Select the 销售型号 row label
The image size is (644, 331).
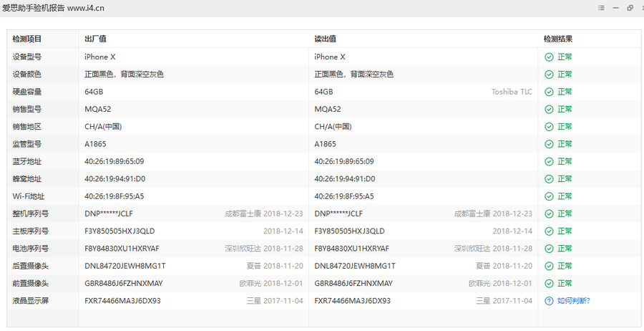(x=27, y=109)
